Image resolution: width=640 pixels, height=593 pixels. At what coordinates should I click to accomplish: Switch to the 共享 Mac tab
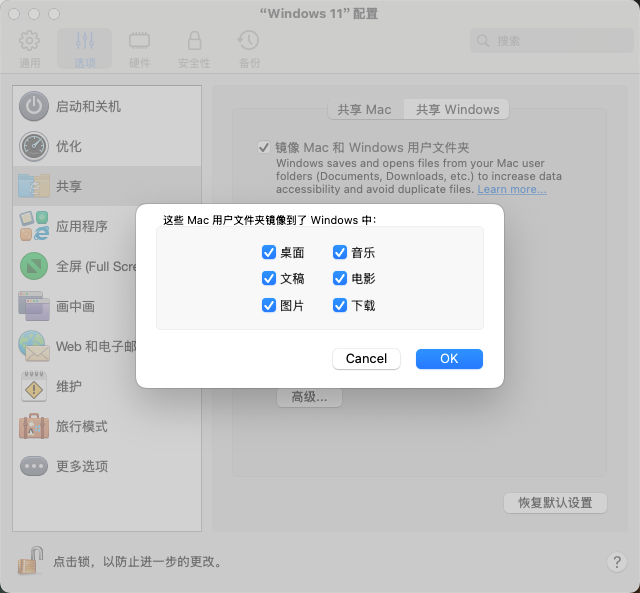point(364,109)
